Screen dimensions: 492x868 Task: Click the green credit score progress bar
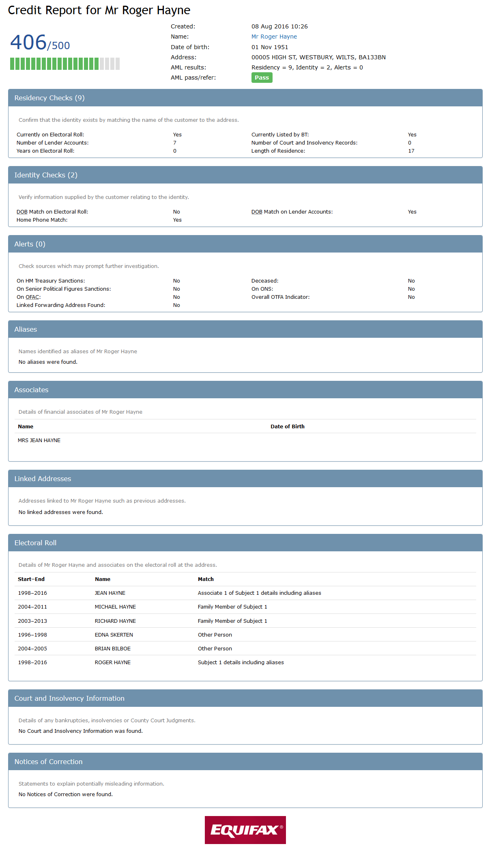pos(64,64)
